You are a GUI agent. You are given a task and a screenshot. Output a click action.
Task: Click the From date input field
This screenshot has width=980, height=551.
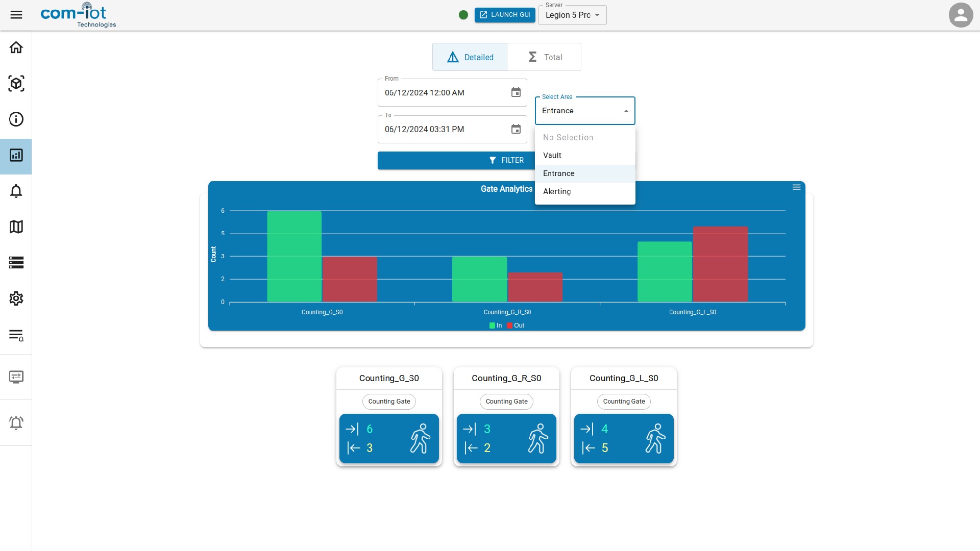[x=452, y=92]
